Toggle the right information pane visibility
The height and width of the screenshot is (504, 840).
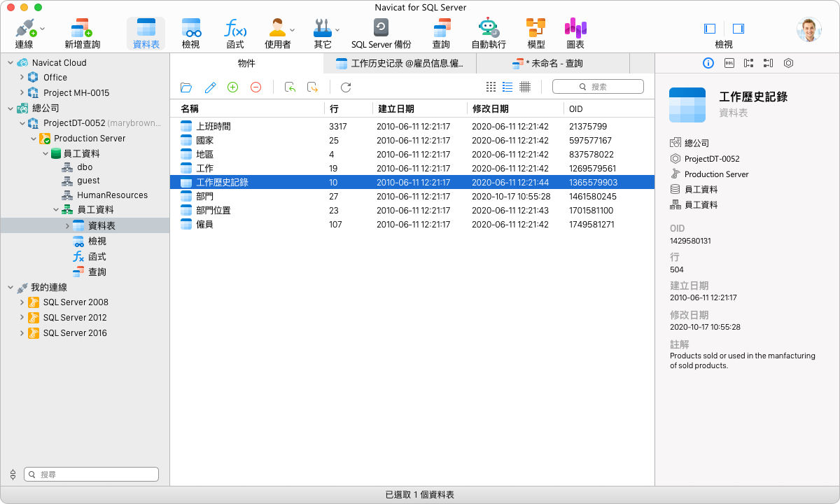(x=738, y=29)
